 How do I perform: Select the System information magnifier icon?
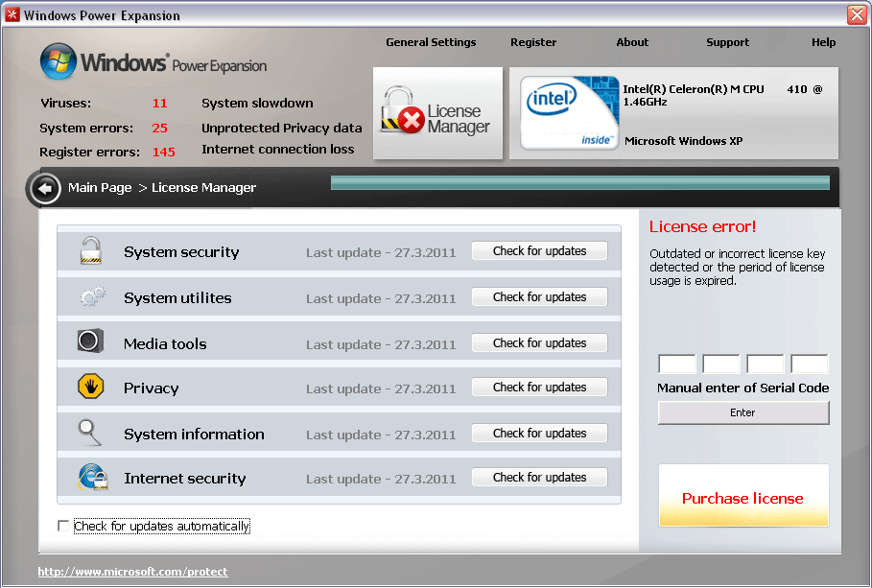pos(91,433)
